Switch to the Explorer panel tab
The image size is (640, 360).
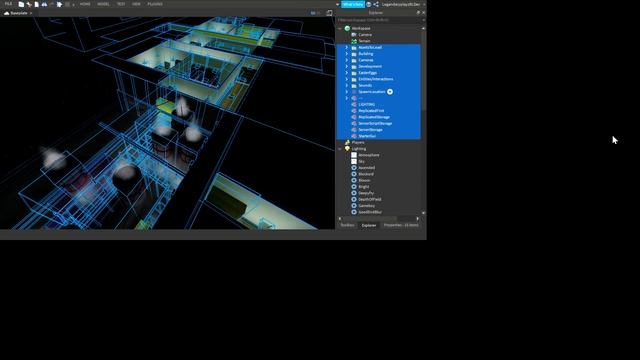(369, 225)
